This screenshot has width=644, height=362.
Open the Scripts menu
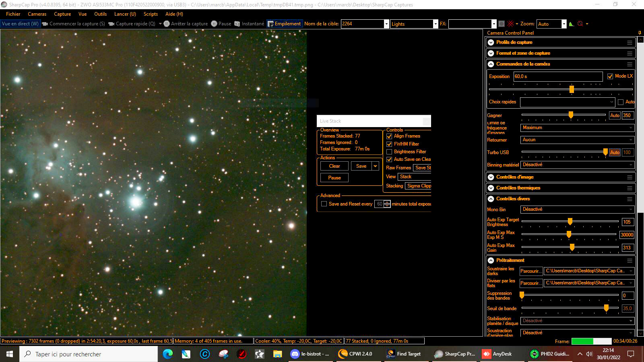click(x=151, y=14)
